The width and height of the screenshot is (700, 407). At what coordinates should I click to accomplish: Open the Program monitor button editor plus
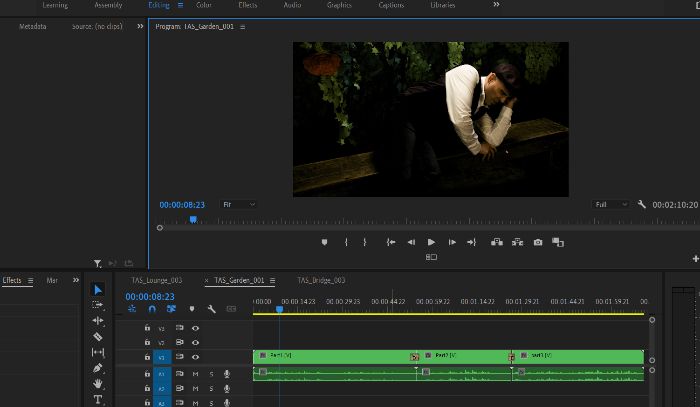pos(696,258)
